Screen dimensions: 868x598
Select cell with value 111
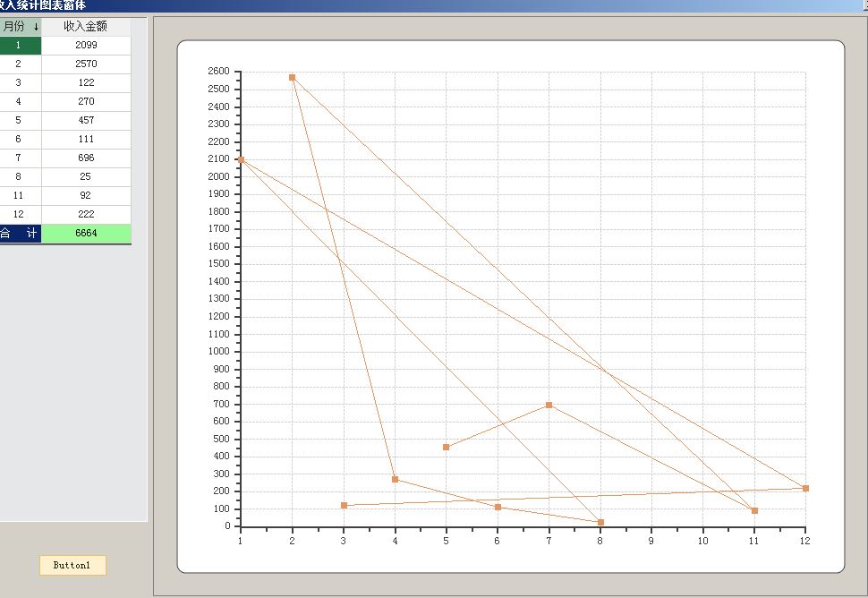87,140
